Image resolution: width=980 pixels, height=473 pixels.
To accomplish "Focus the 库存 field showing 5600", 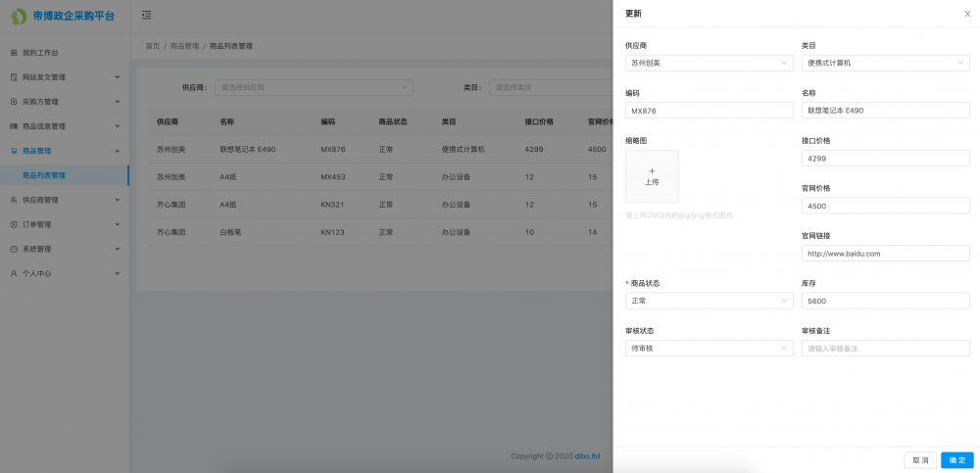I will [x=885, y=301].
